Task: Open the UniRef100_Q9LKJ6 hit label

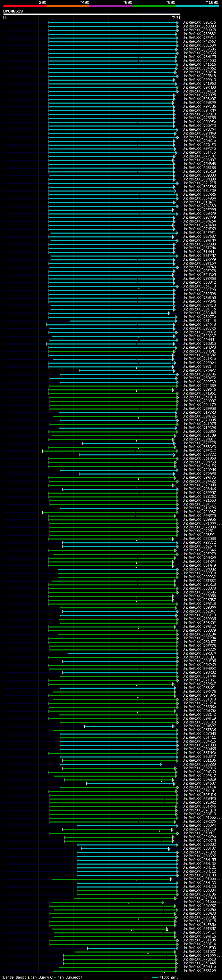Action: pyautogui.click(x=199, y=23)
